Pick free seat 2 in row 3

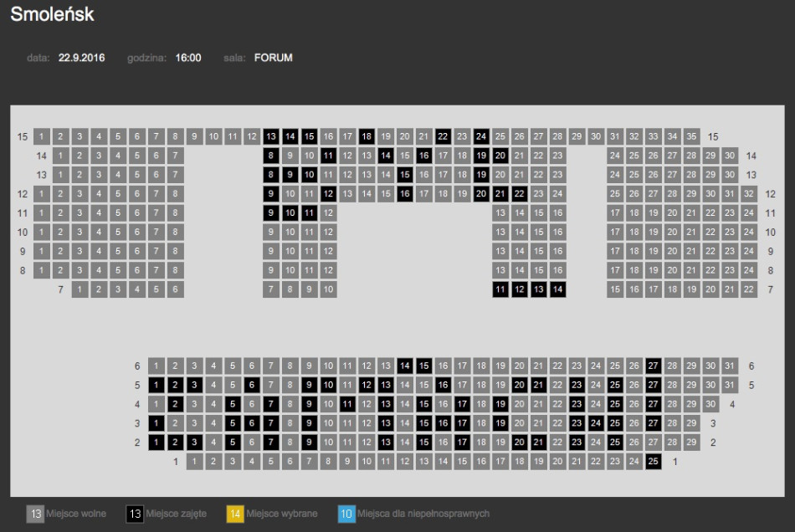pyautogui.click(x=176, y=423)
